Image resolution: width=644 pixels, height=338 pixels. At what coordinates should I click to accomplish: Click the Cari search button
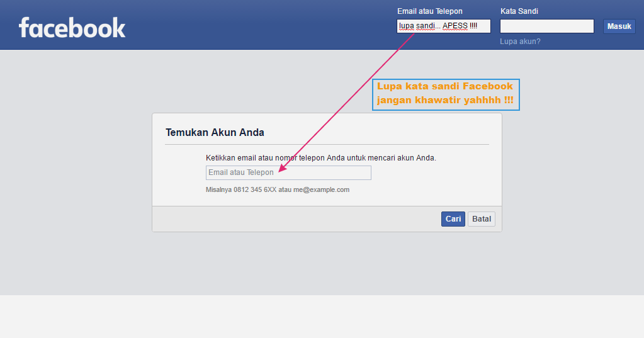[453, 219]
